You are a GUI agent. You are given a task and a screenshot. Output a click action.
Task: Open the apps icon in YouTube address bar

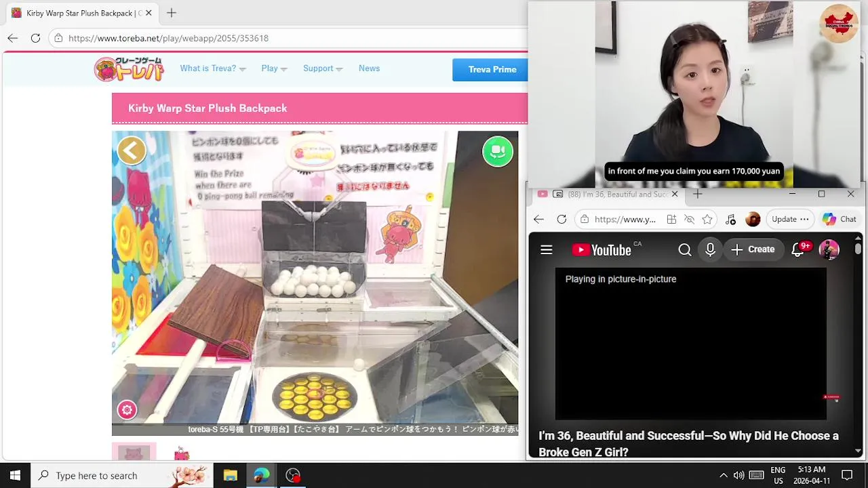coord(671,219)
